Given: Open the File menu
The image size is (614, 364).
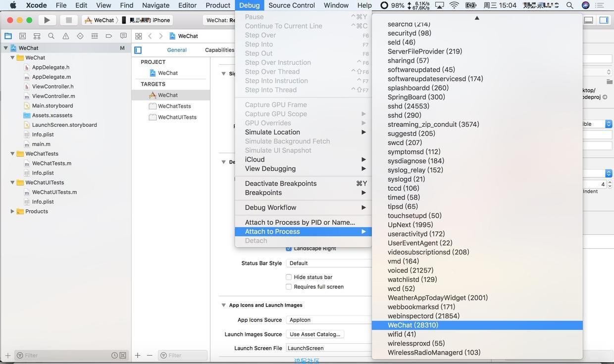Looking at the screenshot, I should [61, 5].
